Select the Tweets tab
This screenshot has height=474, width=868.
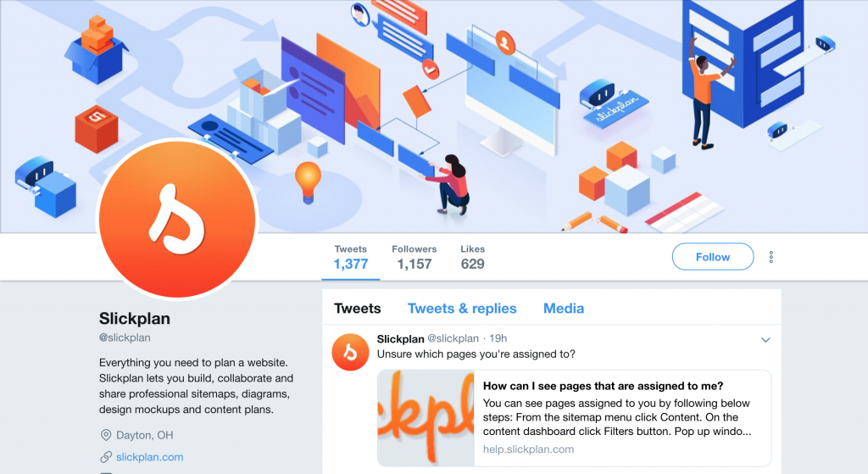tap(358, 309)
